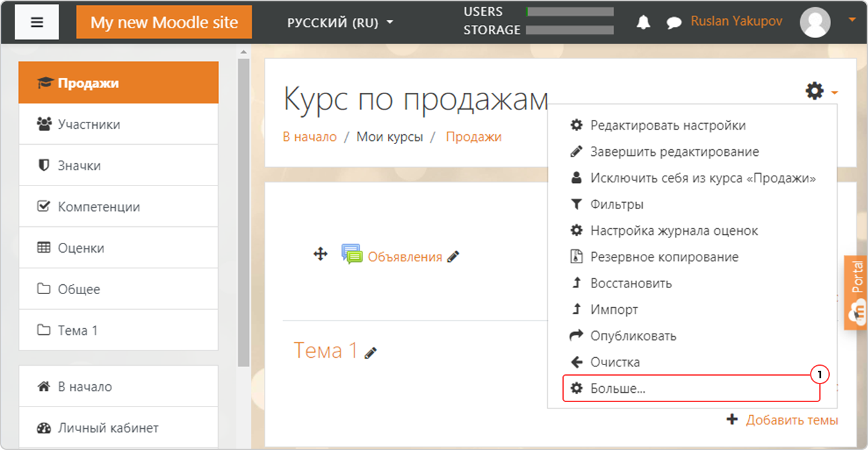Open the Portal side tab

pyautogui.click(x=855, y=292)
